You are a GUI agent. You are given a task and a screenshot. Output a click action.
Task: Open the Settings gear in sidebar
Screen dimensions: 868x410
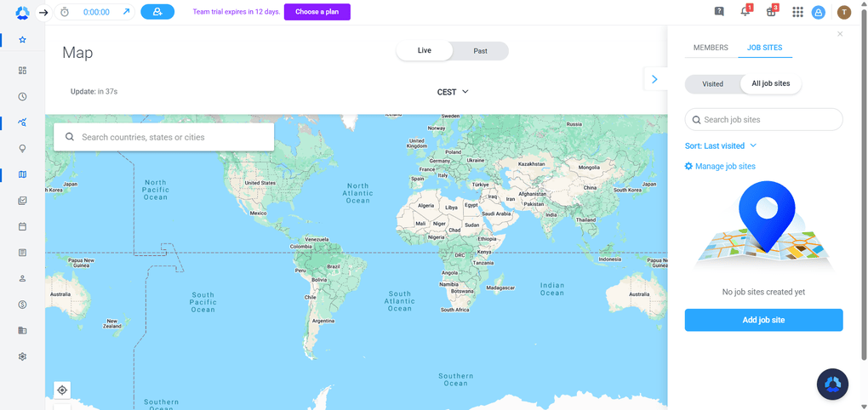23,356
